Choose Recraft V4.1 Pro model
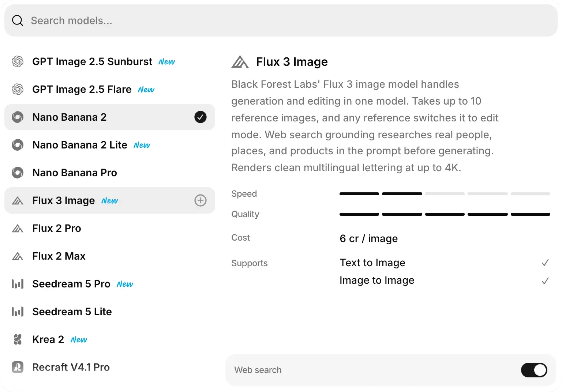Image resolution: width=562 pixels, height=392 pixels. [110, 367]
